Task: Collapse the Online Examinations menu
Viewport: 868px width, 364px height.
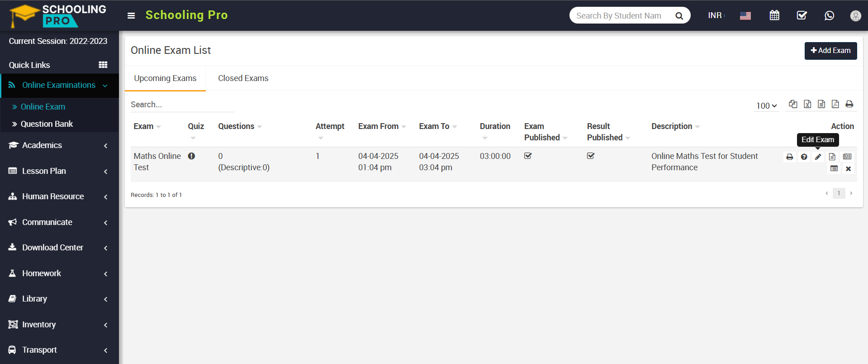Action: [59, 85]
